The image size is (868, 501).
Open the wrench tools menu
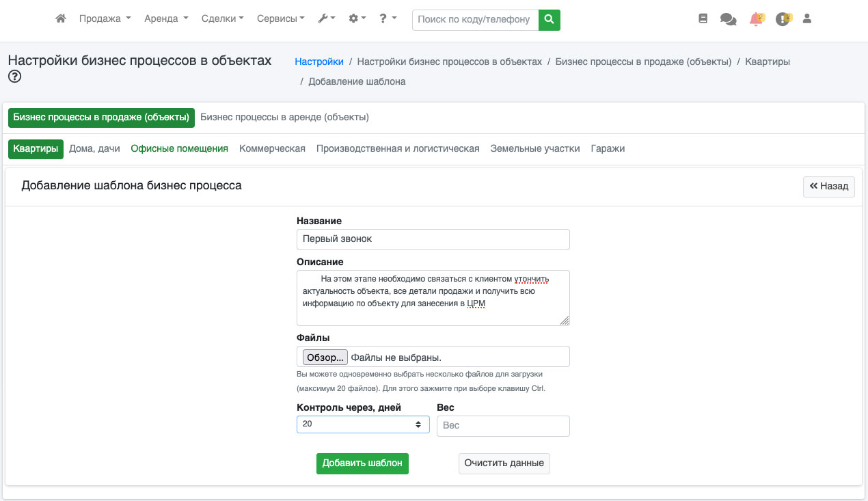[x=327, y=19]
